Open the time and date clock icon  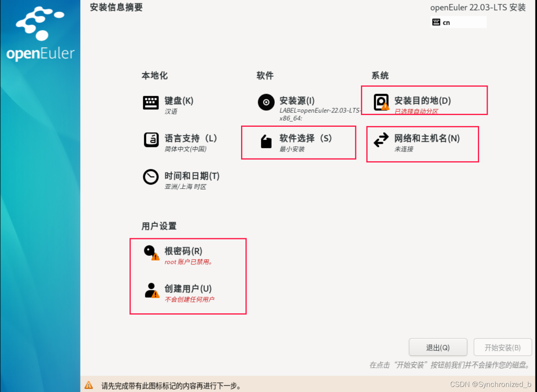[x=151, y=177]
